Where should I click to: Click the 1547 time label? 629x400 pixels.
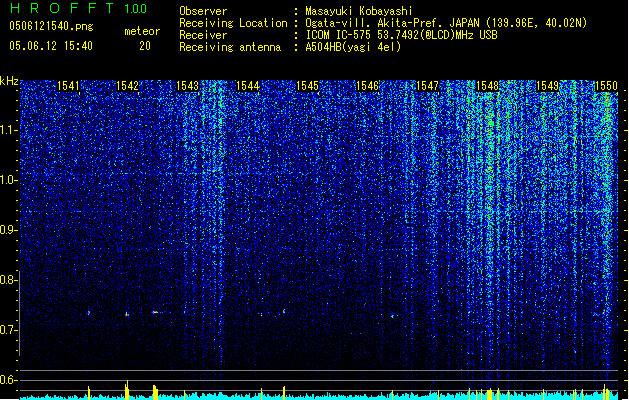tap(428, 86)
